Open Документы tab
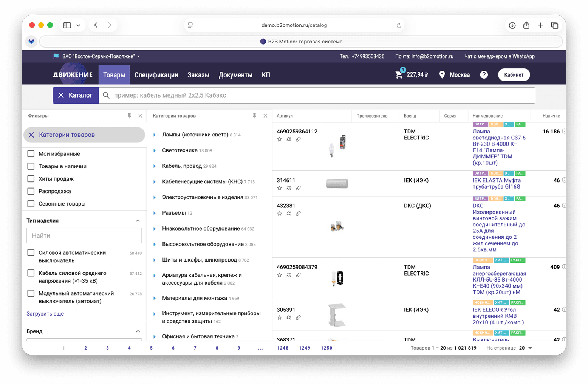This screenshot has height=384, width=588. click(x=235, y=75)
